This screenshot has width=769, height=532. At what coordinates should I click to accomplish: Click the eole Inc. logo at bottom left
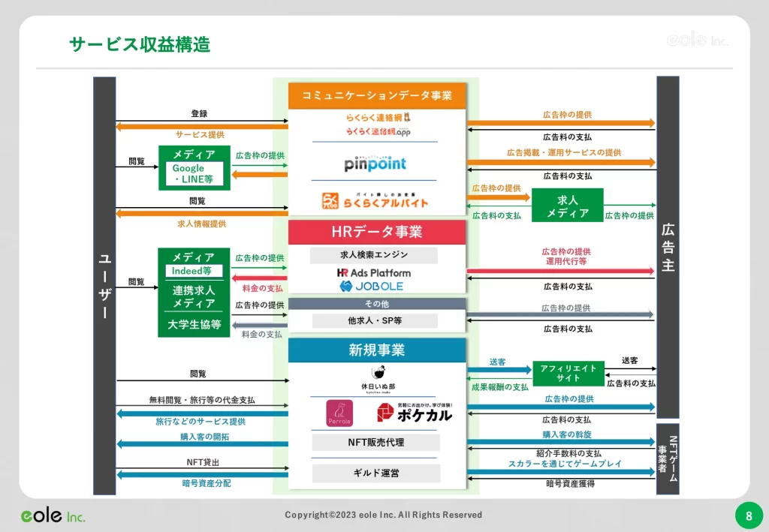coord(53,516)
